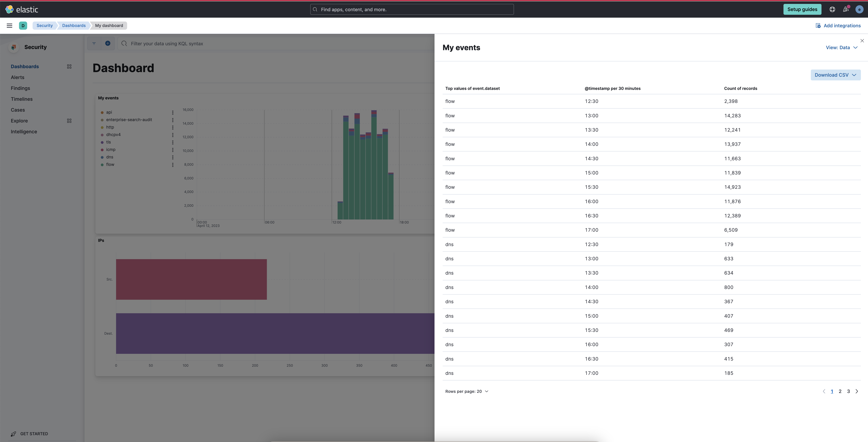Image resolution: width=868 pixels, height=442 pixels.
Task: Click the icmp legend color dot
Action: point(102,149)
